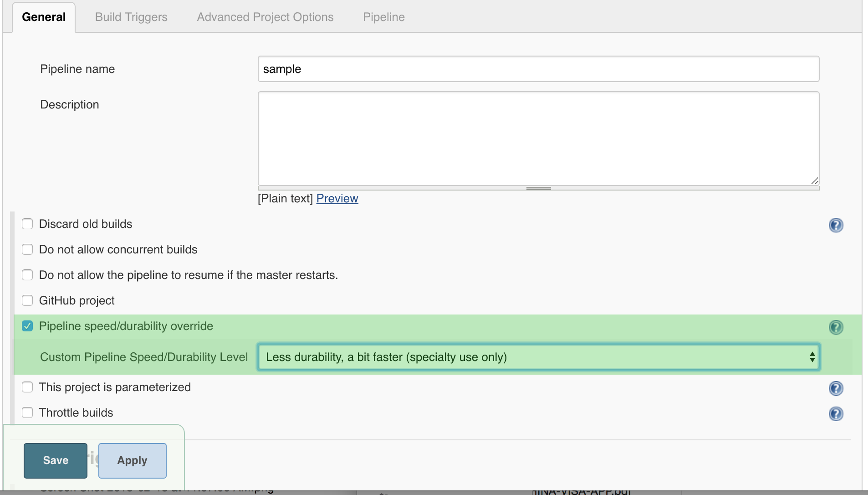
Task: Open the description Preview link
Action: pyautogui.click(x=337, y=198)
